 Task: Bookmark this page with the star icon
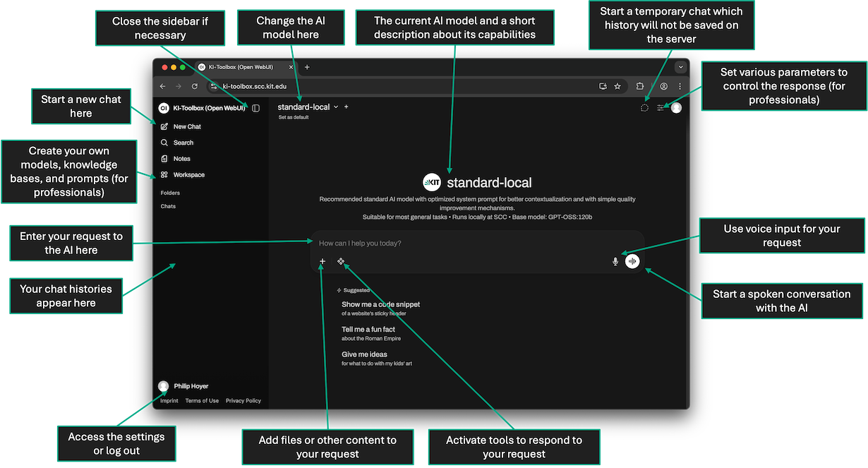pyautogui.click(x=617, y=86)
